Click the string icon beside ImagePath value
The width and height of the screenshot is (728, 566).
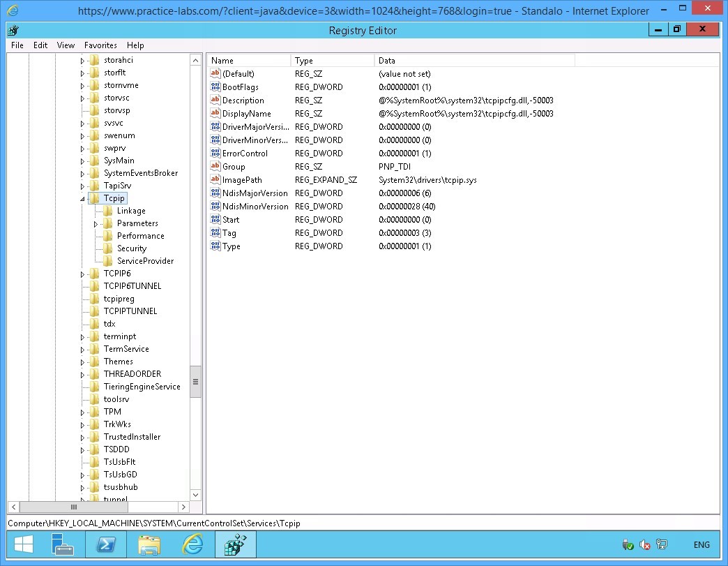(215, 180)
